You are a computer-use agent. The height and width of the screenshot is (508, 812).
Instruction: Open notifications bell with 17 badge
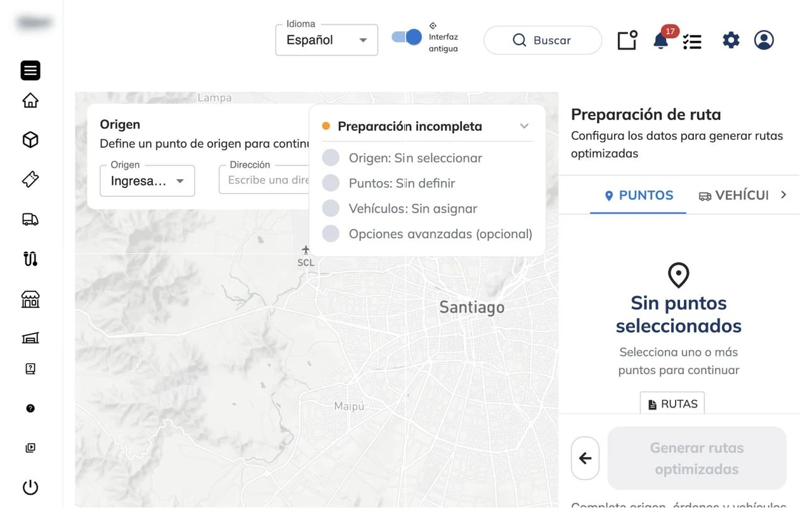[661, 40]
